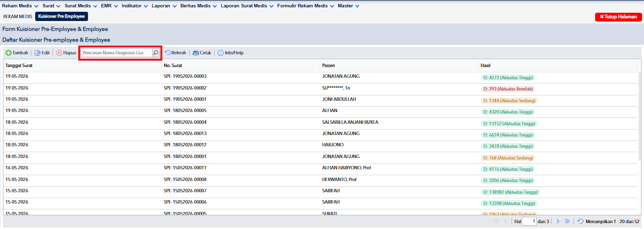
Task: Open the EMR dropdown menu
Action: [110, 6]
